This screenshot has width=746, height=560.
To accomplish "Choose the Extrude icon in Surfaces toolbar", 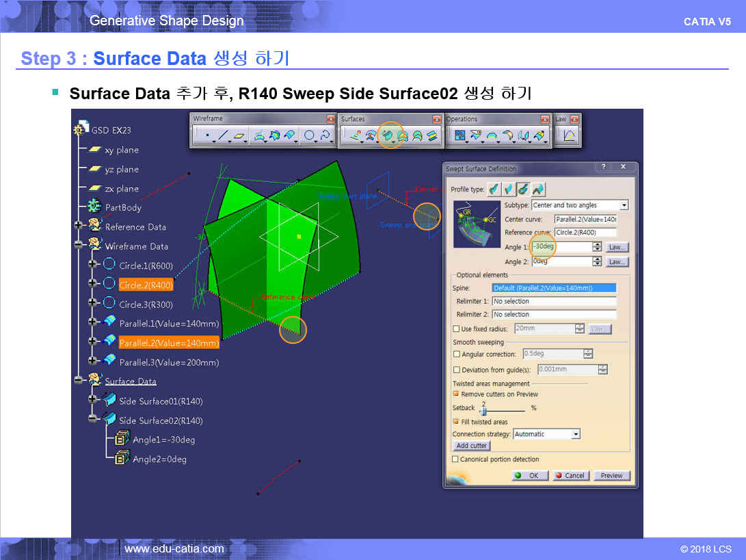I will coord(356,136).
